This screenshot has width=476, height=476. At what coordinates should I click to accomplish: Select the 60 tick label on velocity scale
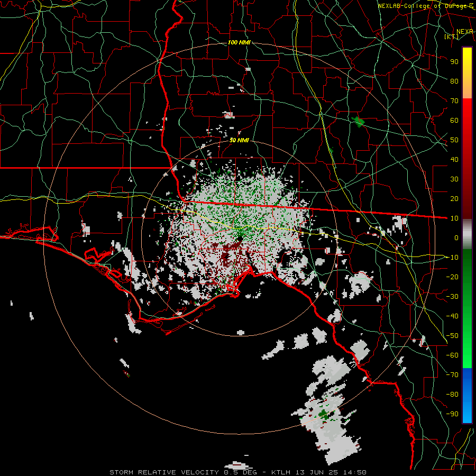(454, 121)
